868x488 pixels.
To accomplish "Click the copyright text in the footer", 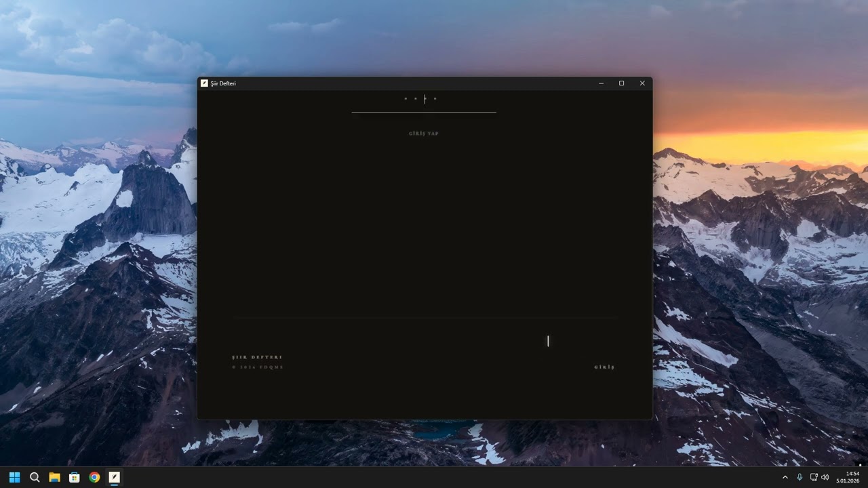I will point(258,367).
